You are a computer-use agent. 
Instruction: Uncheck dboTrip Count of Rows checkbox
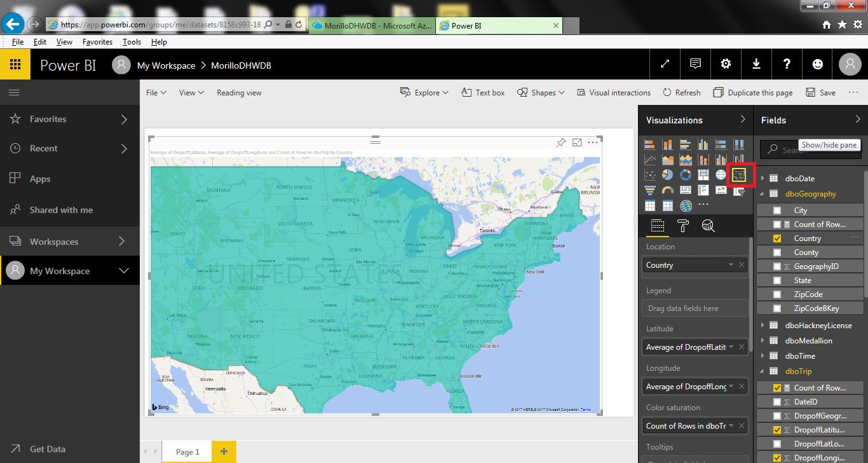point(777,388)
